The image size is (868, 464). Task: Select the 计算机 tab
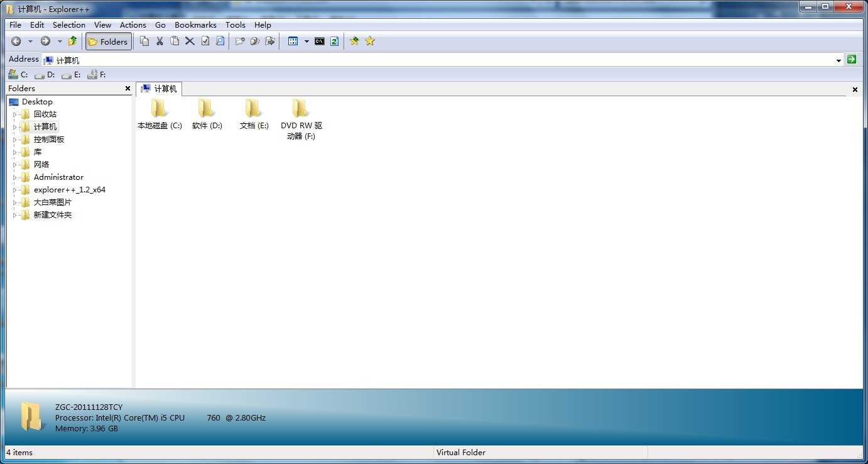[160, 89]
